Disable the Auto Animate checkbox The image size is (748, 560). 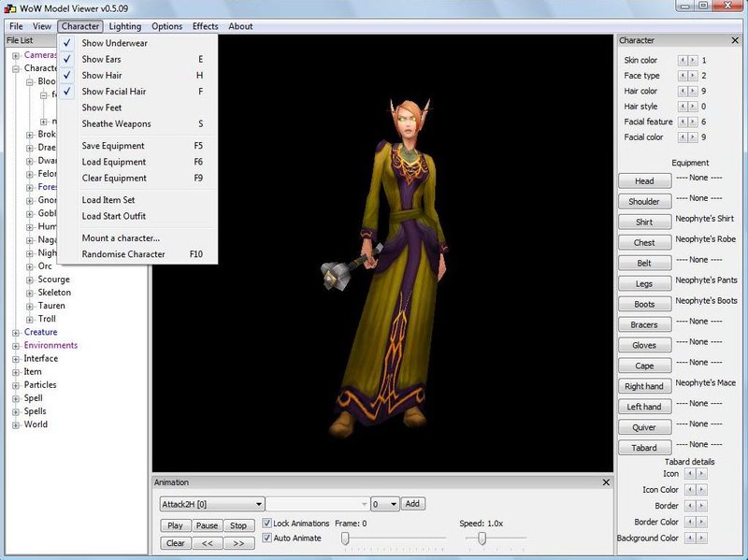tap(267, 538)
